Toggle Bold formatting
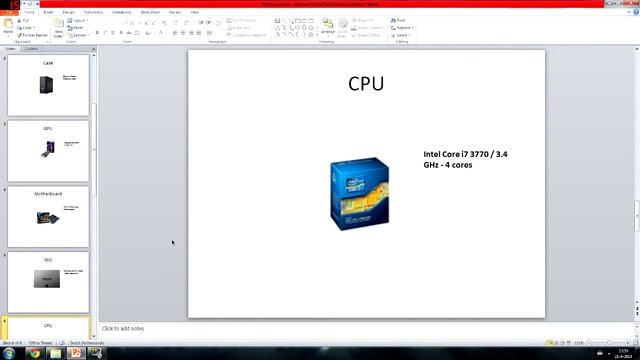Screen dimensions: 640x360 [97, 33]
